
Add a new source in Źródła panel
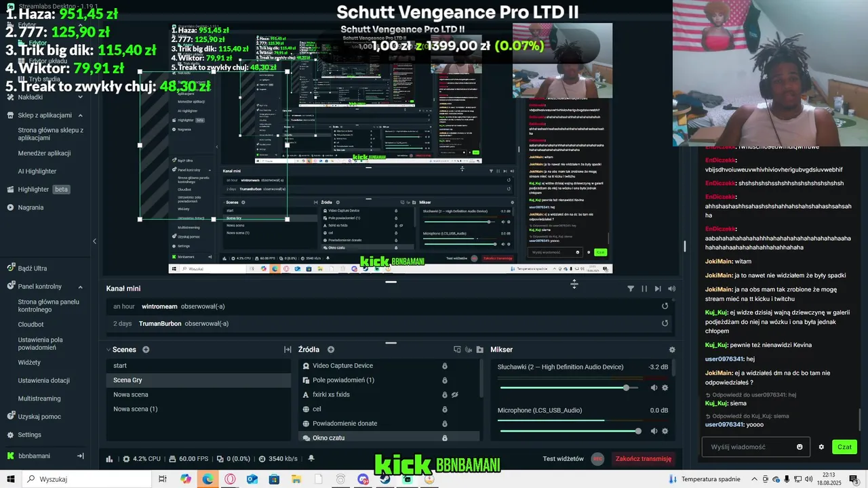point(331,350)
